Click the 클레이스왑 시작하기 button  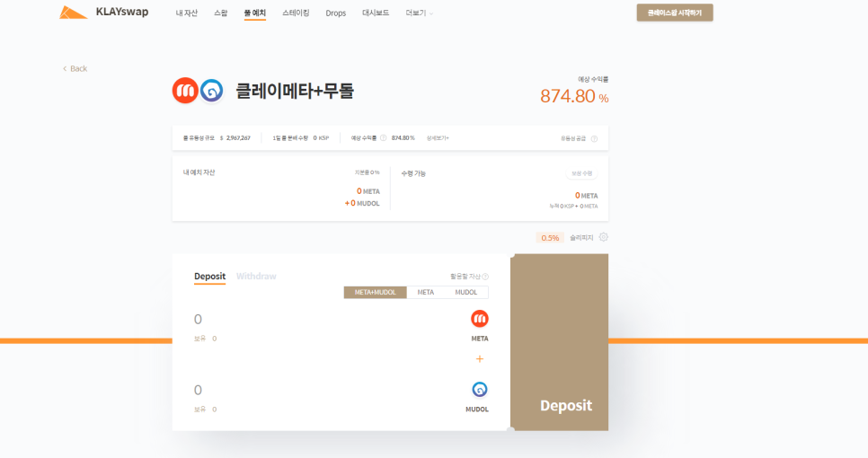click(674, 13)
